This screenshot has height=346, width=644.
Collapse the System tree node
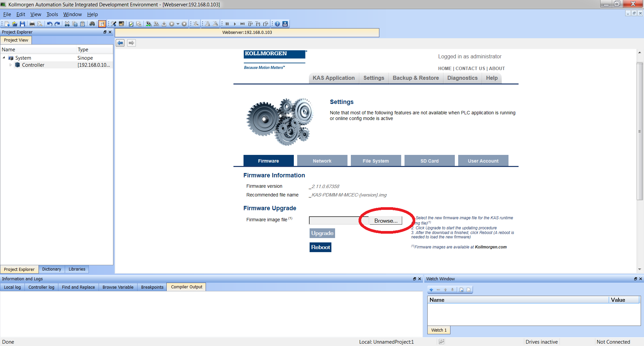(4, 58)
